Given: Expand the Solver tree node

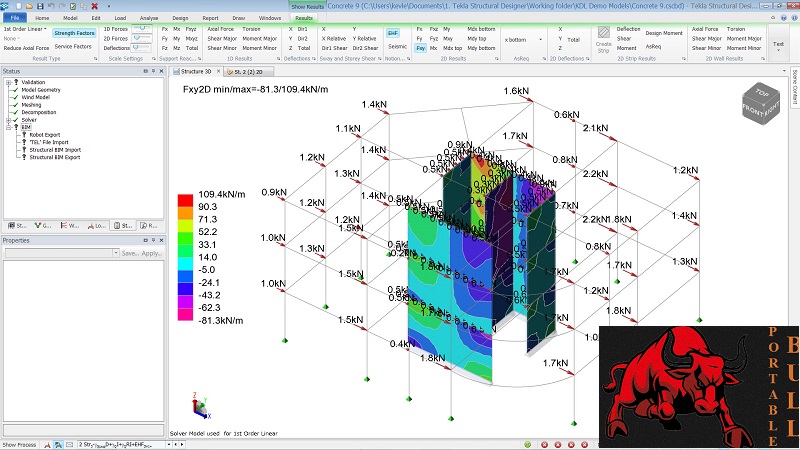Looking at the screenshot, I should pyautogui.click(x=9, y=120).
